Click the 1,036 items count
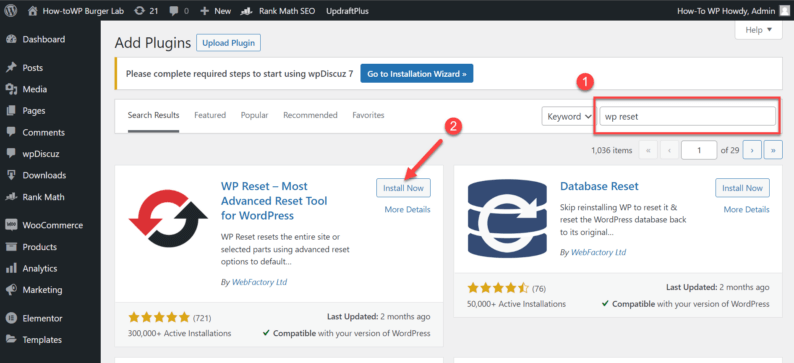Screen dimensions: 794x363 (611, 150)
